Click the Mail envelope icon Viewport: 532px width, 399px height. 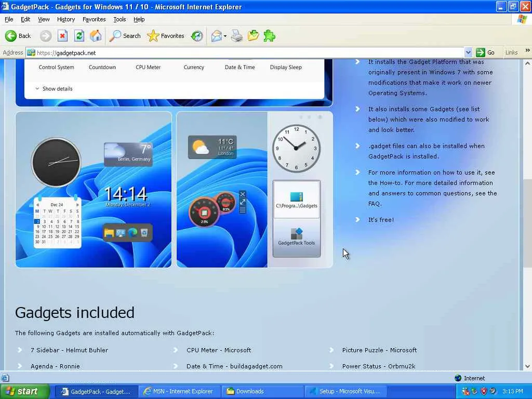pos(216,36)
